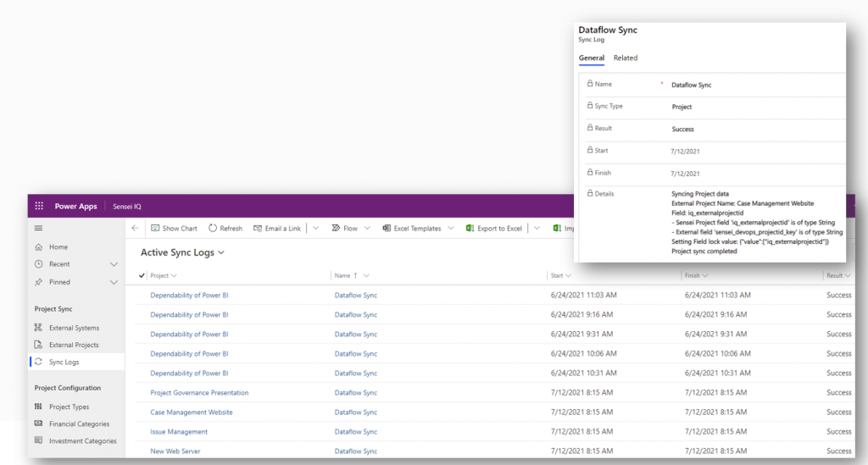The width and height of the screenshot is (868, 465).
Task: Click the External Projects icon
Action: click(x=38, y=345)
